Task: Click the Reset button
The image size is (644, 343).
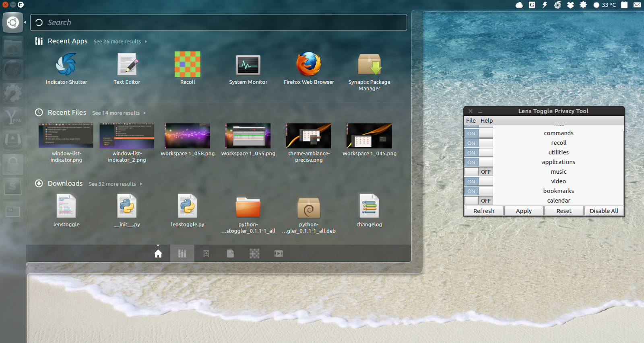Action: 564,211
